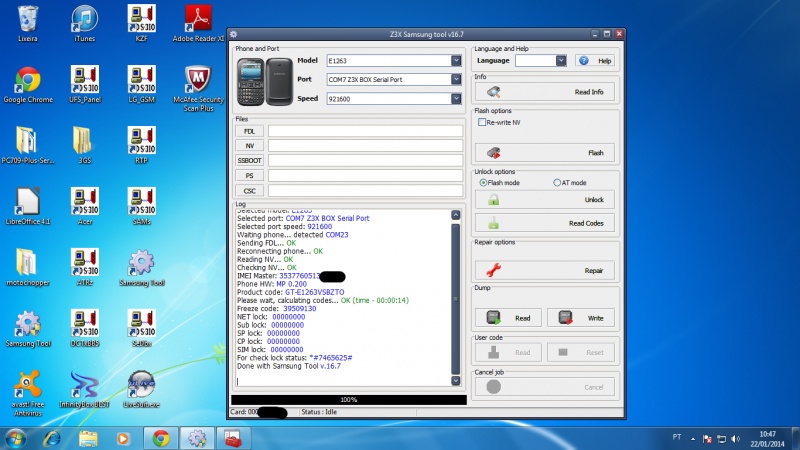Open the Model dropdown showing E1263

(456, 61)
